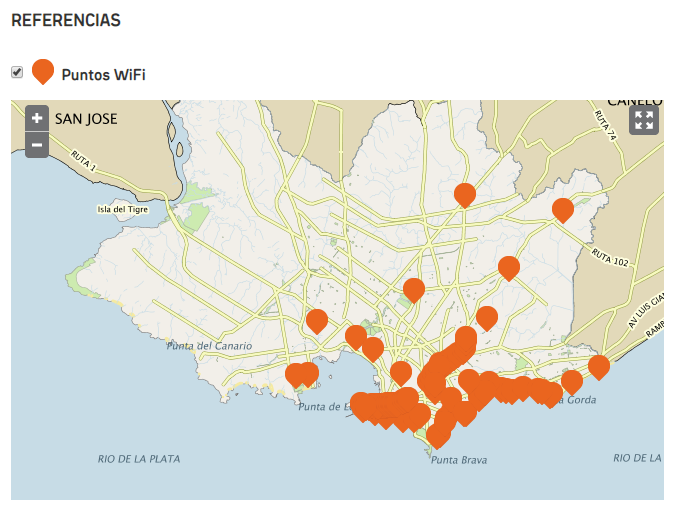Zoom in with the plus button
This screenshot has width=677, height=517.
click(x=37, y=118)
